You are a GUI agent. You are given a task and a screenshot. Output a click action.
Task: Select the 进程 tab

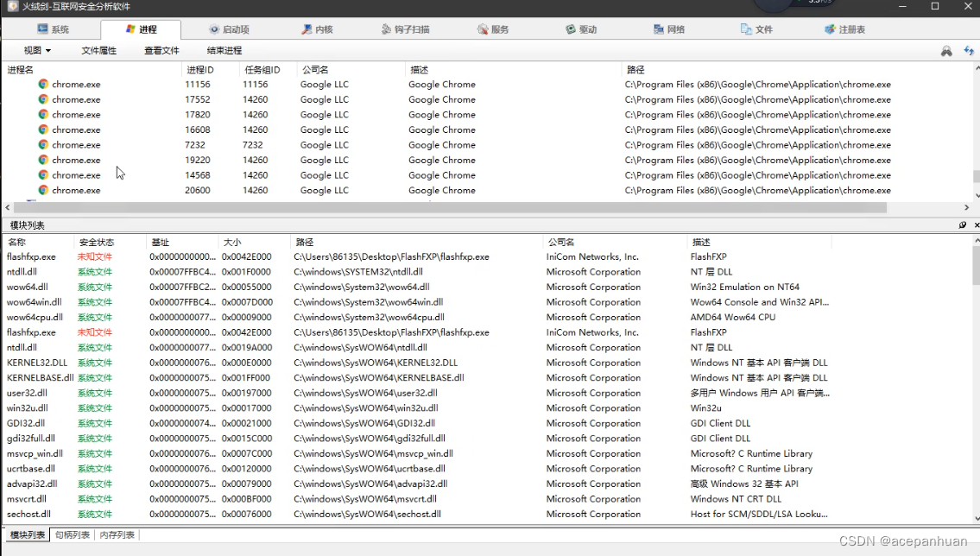[142, 29]
